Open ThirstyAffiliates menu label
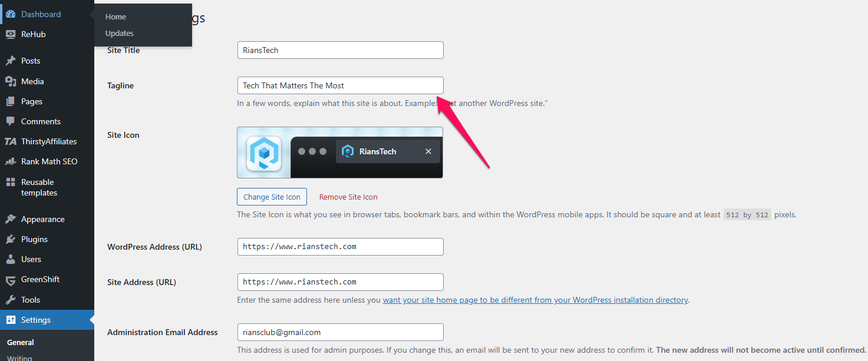The width and height of the screenshot is (868, 361). click(x=49, y=141)
